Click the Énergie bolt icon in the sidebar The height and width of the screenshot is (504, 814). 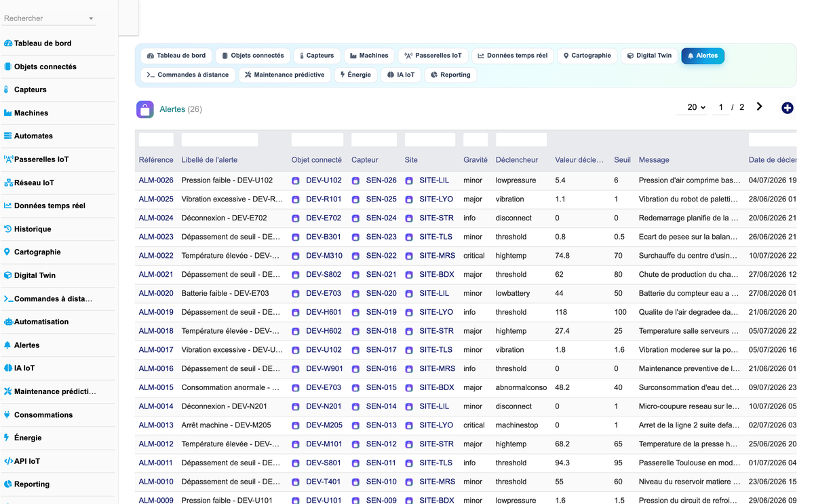[x=8, y=438]
